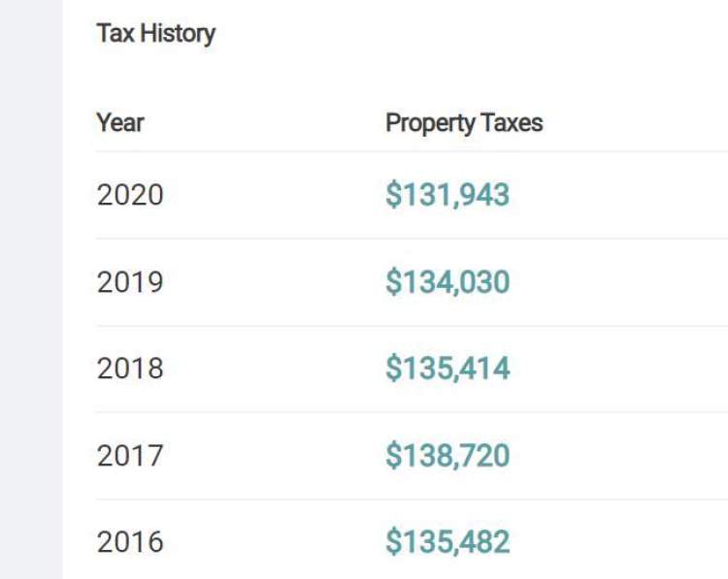Click the dollar sign of the 2016 tax amount
Viewport: 728px width, 579px height.
click(393, 541)
